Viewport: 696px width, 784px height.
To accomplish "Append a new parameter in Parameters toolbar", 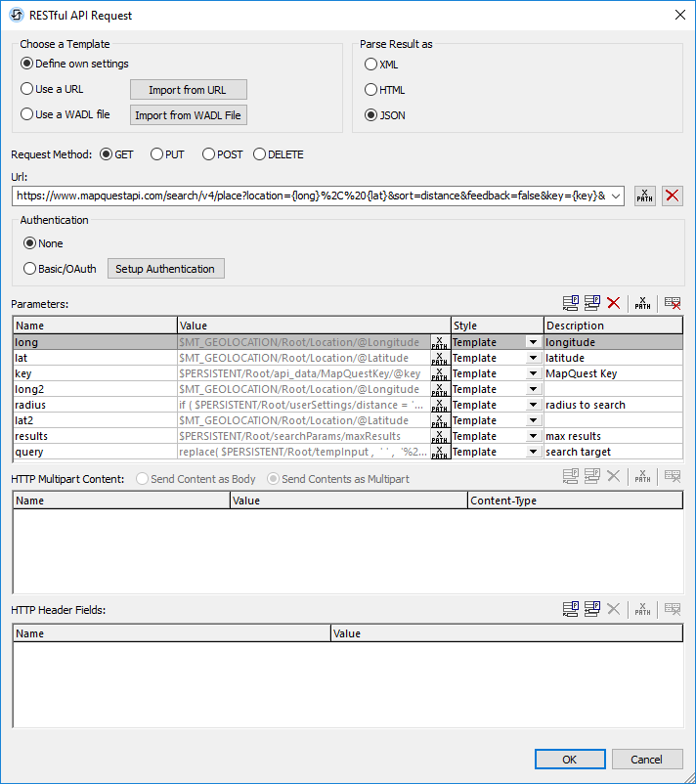I will (571, 304).
